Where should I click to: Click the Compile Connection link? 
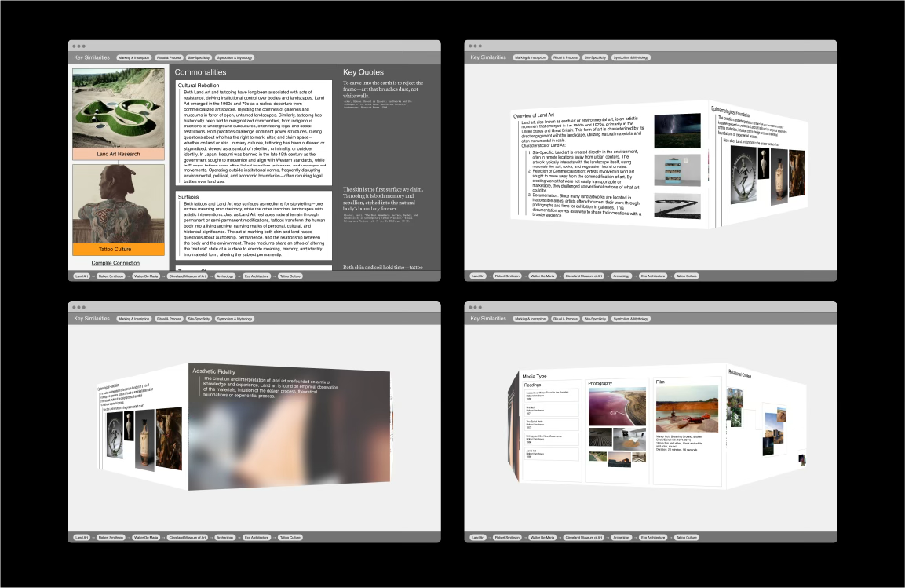(x=115, y=263)
